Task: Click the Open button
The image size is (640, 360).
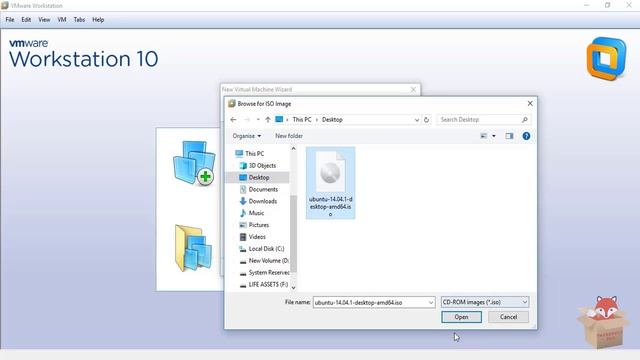Action: [x=461, y=317]
